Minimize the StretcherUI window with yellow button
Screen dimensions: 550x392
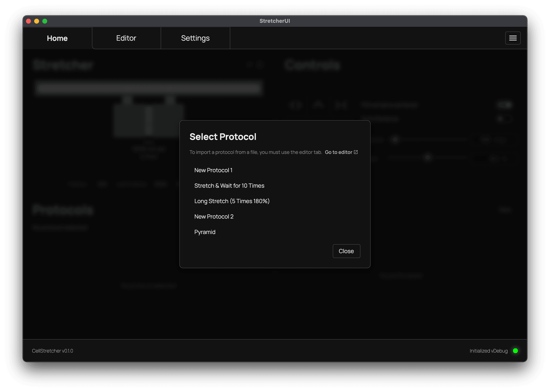click(37, 21)
